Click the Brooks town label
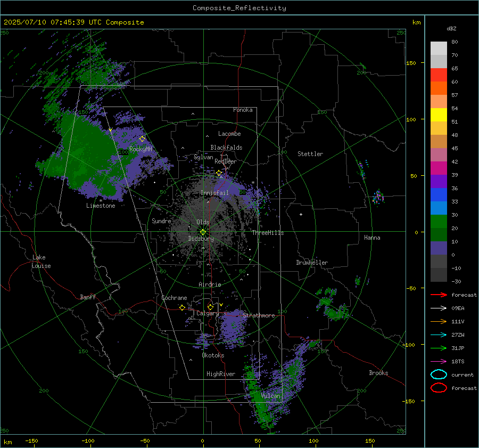 click(x=378, y=373)
